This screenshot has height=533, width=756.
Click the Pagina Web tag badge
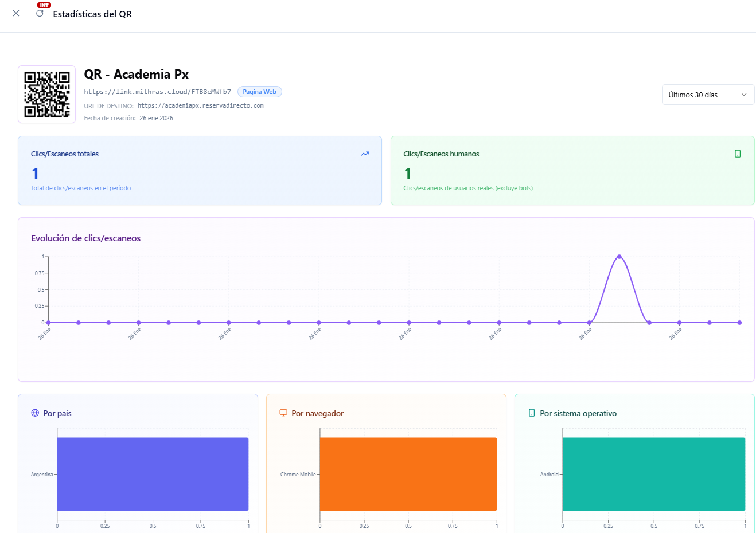(259, 92)
